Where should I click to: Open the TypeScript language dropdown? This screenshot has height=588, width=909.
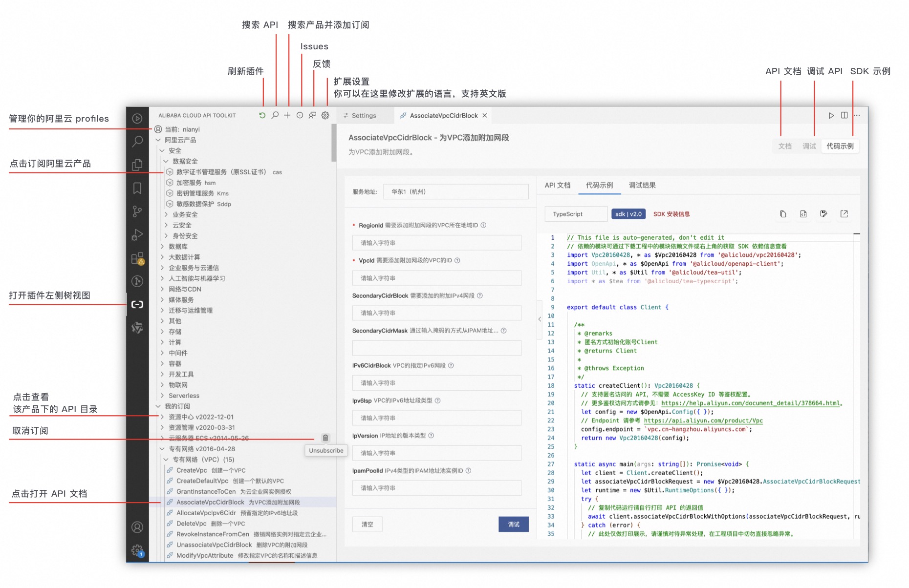(576, 213)
